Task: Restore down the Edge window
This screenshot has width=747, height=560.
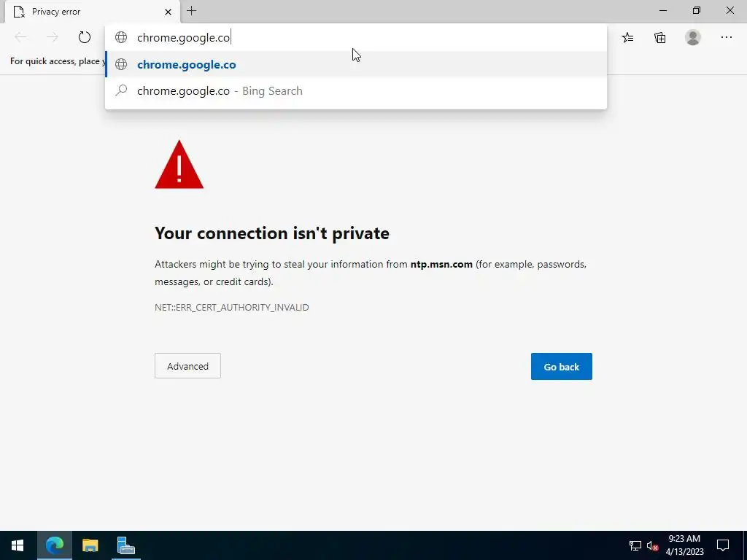Action: [x=697, y=10]
